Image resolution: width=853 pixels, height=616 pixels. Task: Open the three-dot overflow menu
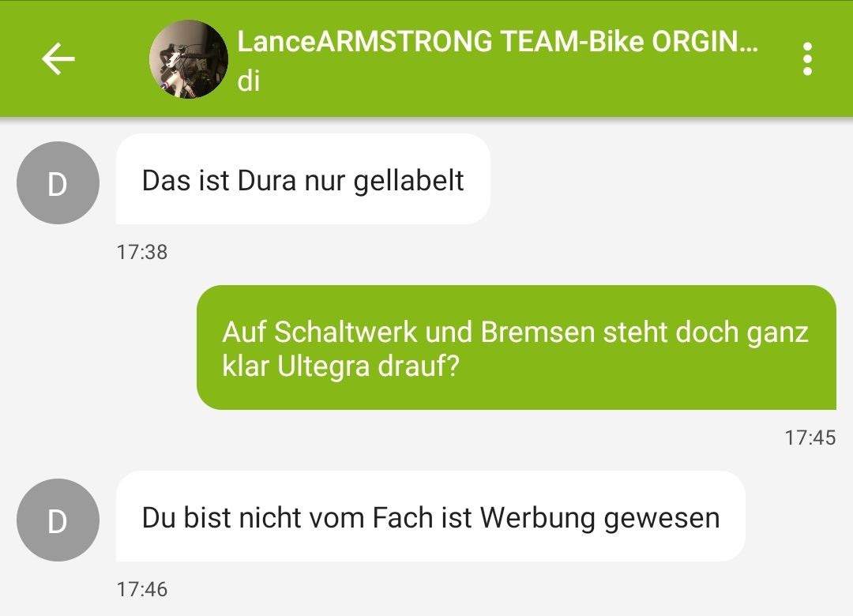pos(807,58)
